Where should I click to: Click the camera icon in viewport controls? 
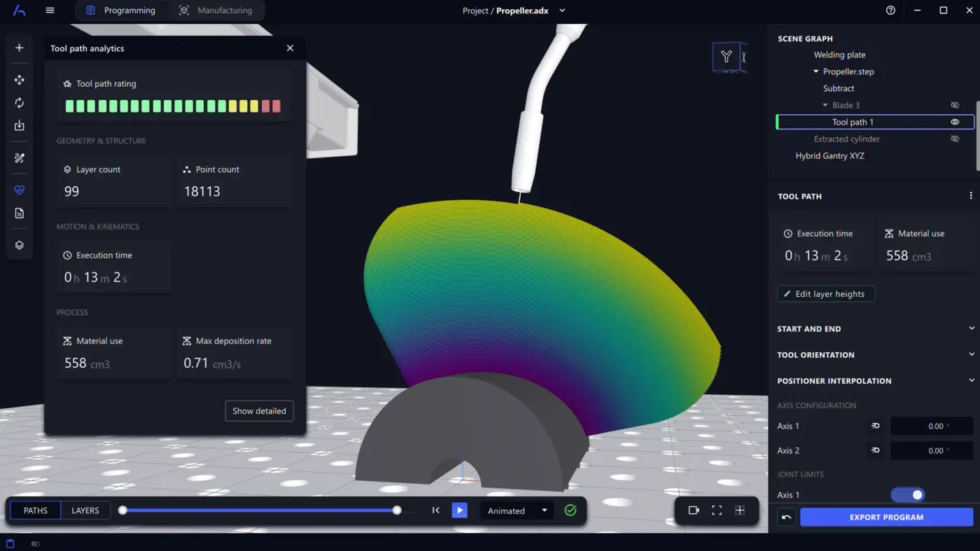[x=694, y=510]
